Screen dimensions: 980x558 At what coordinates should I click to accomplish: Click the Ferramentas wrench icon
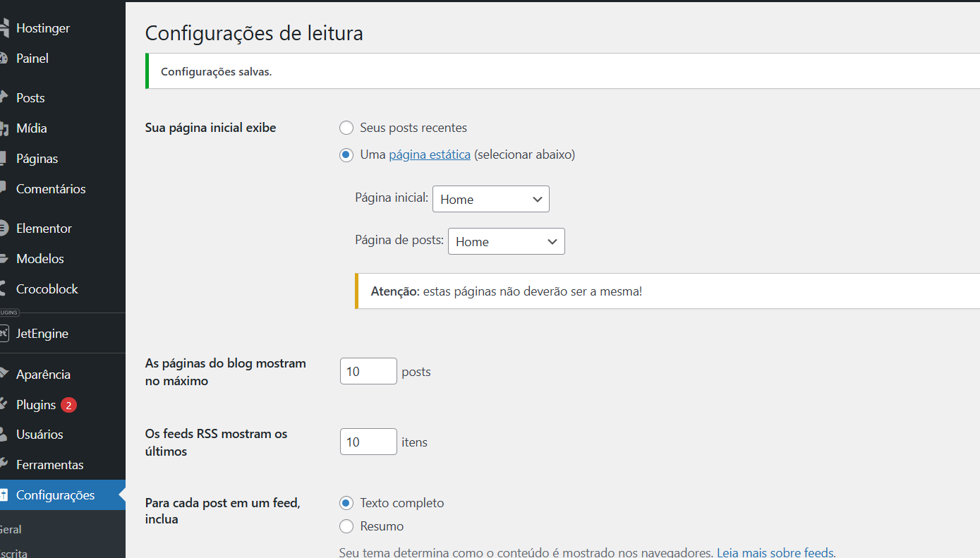4,465
